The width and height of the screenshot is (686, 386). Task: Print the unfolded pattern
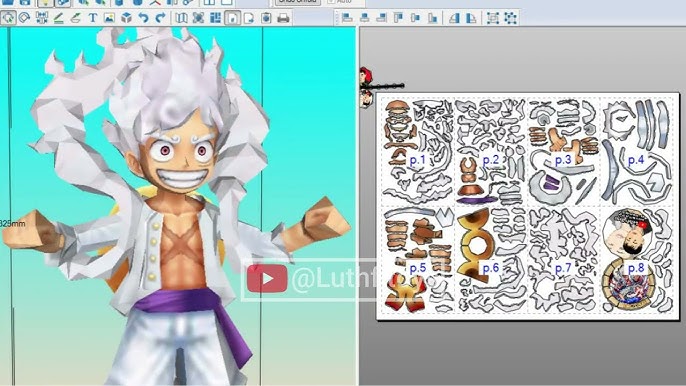tap(283, 18)
